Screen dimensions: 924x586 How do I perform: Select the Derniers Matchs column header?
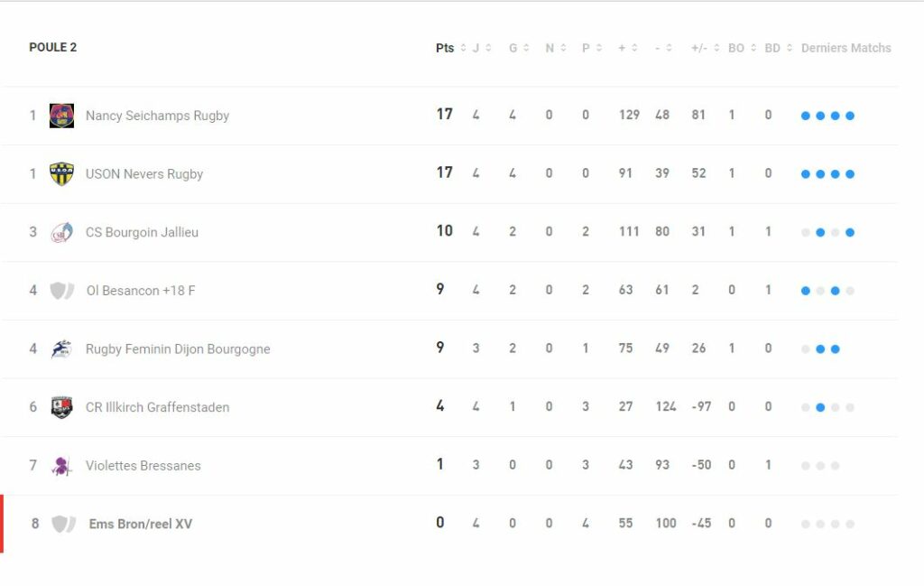click(x=846, y=48)
